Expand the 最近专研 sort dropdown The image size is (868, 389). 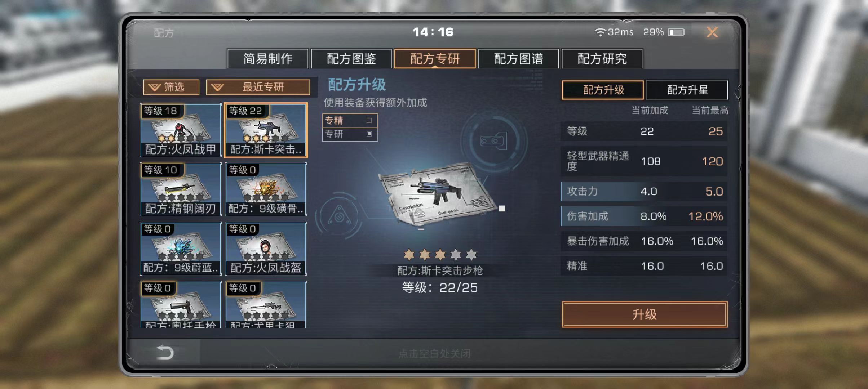[258, 87]
